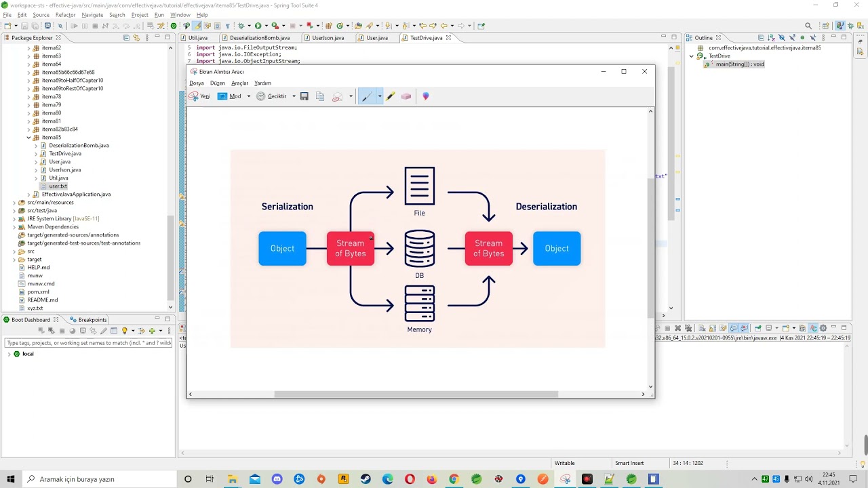Screen dimensions: 868x488
Task: Click the Windows taskbar search box
Action: pyautogui.click(x=99, y=479)
